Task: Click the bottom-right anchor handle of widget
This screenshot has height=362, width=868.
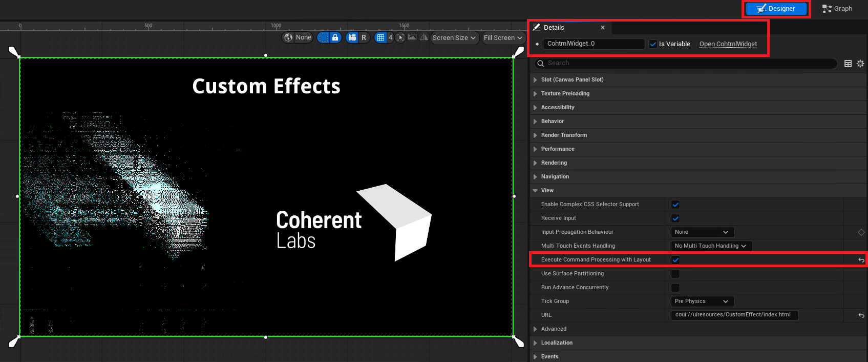Action: 518,341
